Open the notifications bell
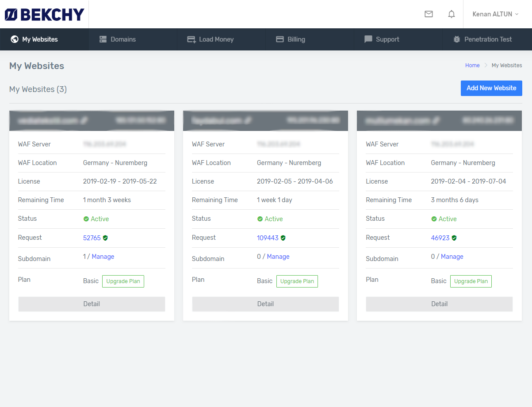 click(x=452, y=14)
